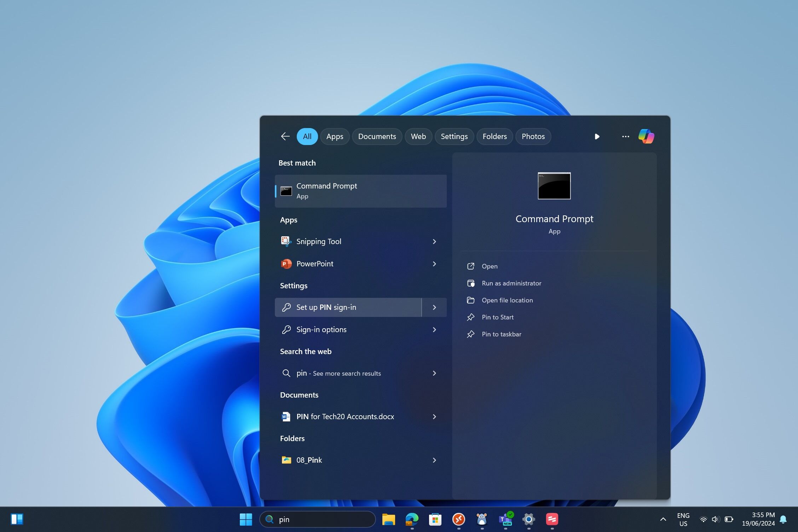This screenshot has height=532, width=798.
Task: Open the Widgets icon on taskbar
Action: pos(17,519)
